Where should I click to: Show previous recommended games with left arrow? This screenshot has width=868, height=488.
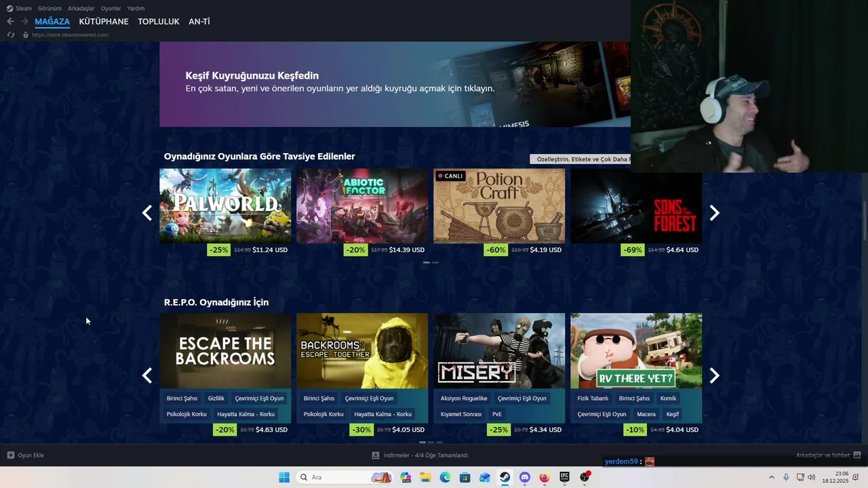(x=147, y=213)
